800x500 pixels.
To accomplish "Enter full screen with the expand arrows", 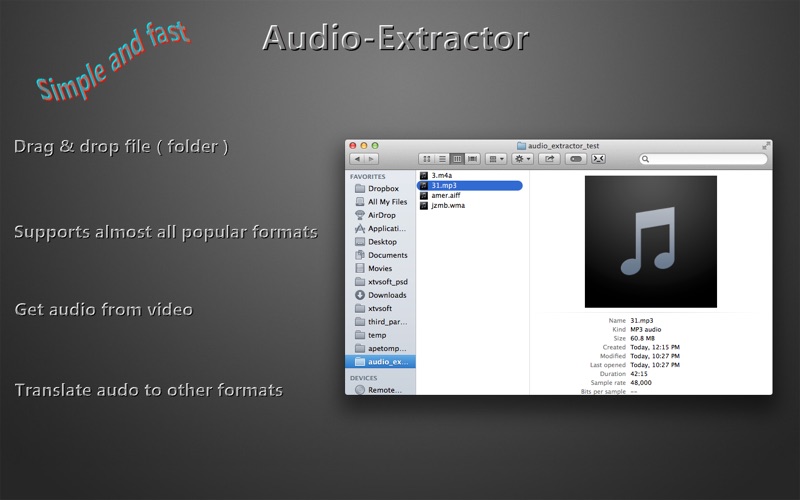I will [x=766, y=146].
